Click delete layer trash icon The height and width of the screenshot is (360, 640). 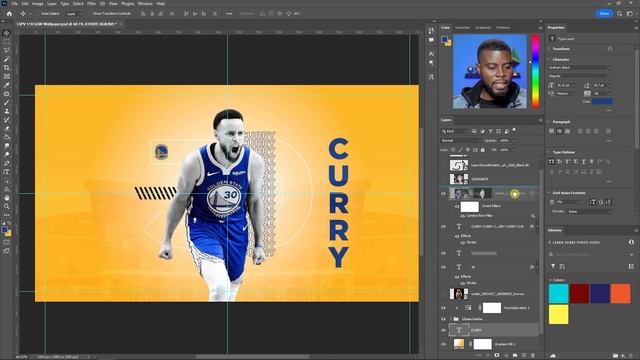pyautogui.click(x=533, y=356)
